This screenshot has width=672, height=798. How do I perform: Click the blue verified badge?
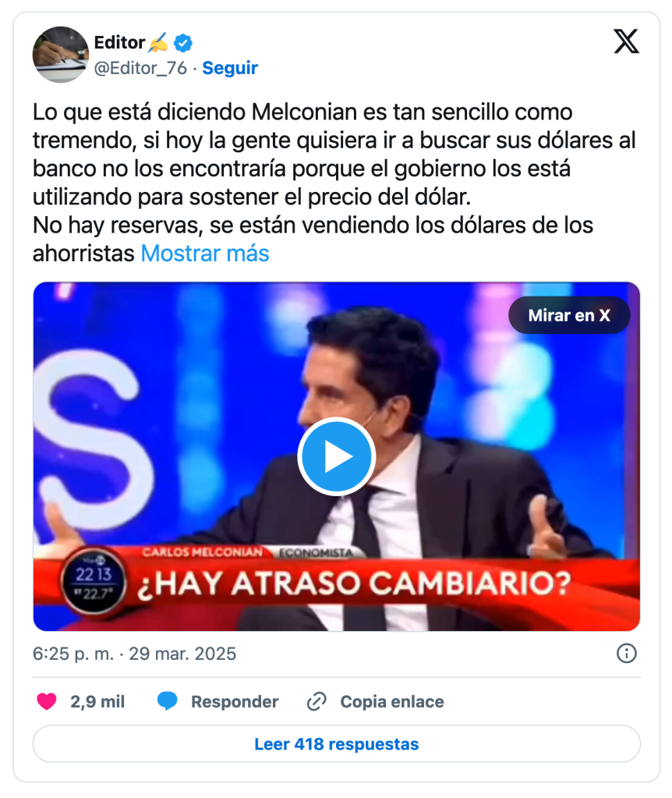[x=183, y=43]
